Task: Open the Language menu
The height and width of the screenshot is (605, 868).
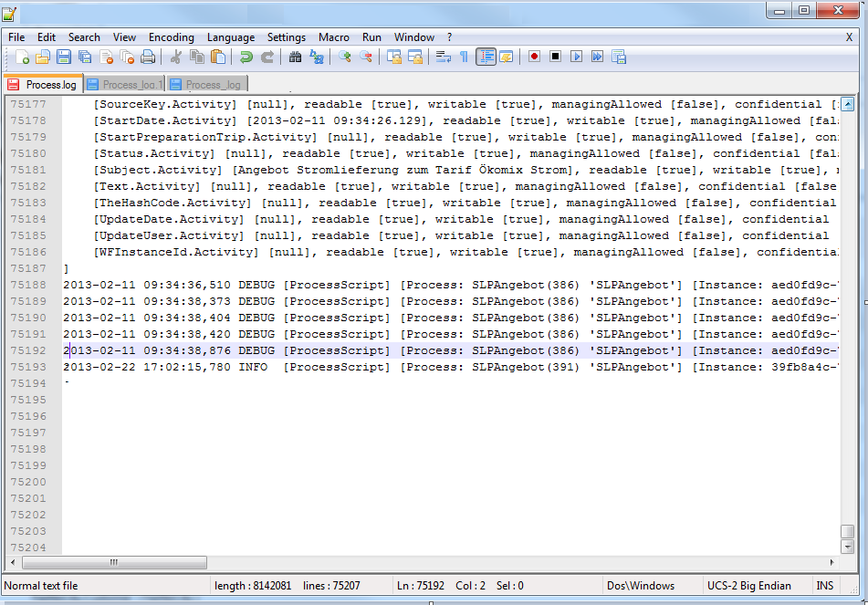Action: tap(231, 37)
